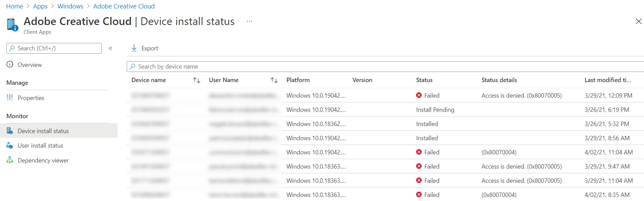644x201 pixels.
Task: Open the Dependency viewer page
Action: tap(43, 160)
